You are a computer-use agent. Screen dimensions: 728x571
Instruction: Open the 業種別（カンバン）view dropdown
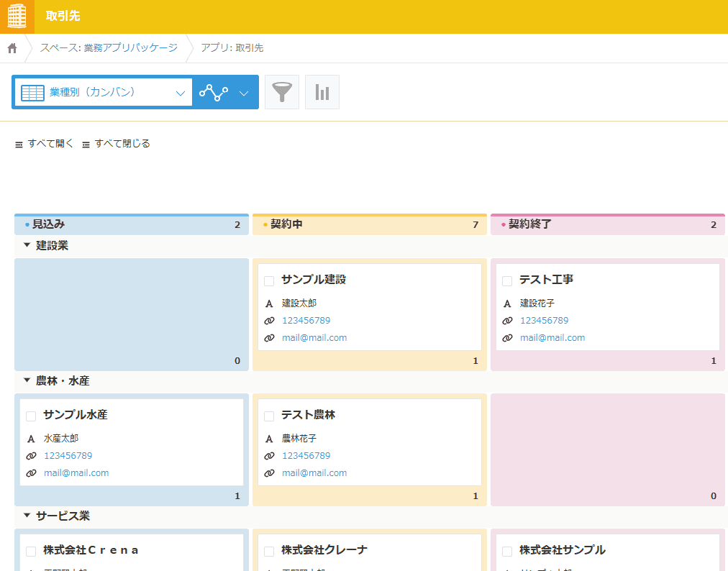coord(104,92)
